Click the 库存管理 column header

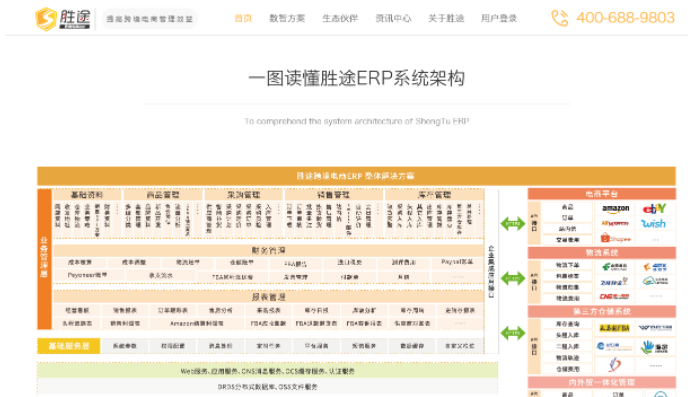click(434, 194)
